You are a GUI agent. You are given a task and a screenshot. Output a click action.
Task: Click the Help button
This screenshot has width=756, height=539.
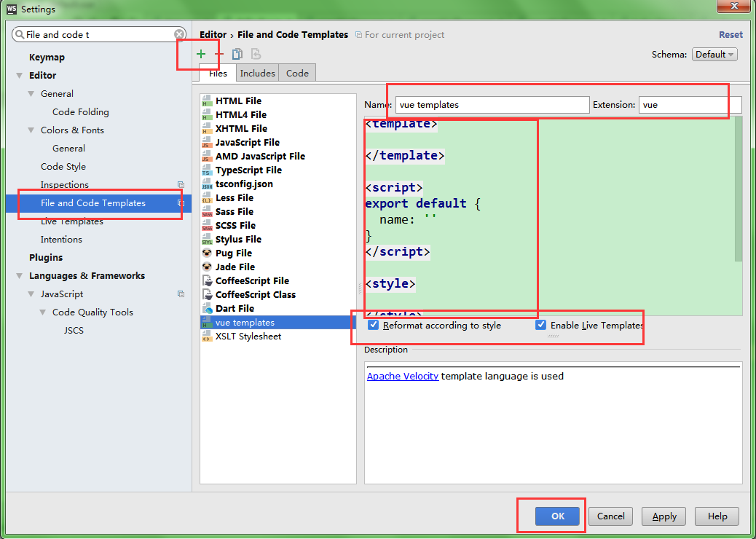click(x=717, y=516)
